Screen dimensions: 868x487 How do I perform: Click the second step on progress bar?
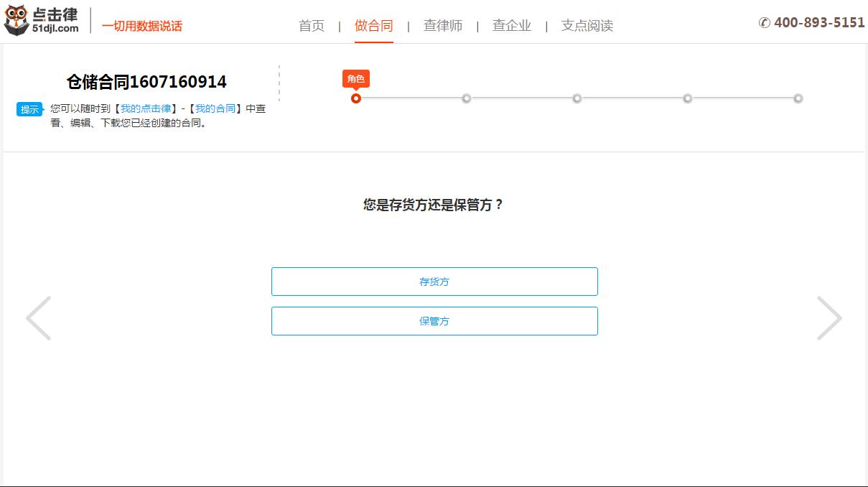(467, 98)
